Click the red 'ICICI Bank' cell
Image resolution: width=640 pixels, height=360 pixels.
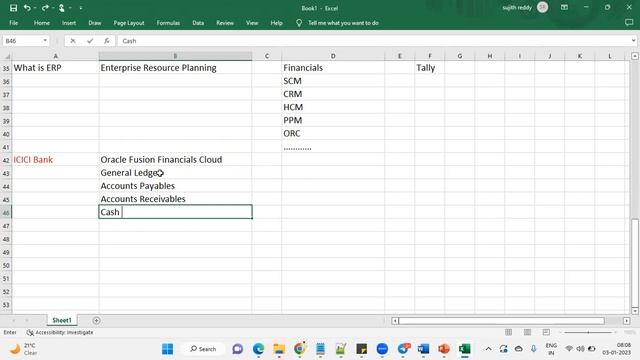(x=55, y=160)
